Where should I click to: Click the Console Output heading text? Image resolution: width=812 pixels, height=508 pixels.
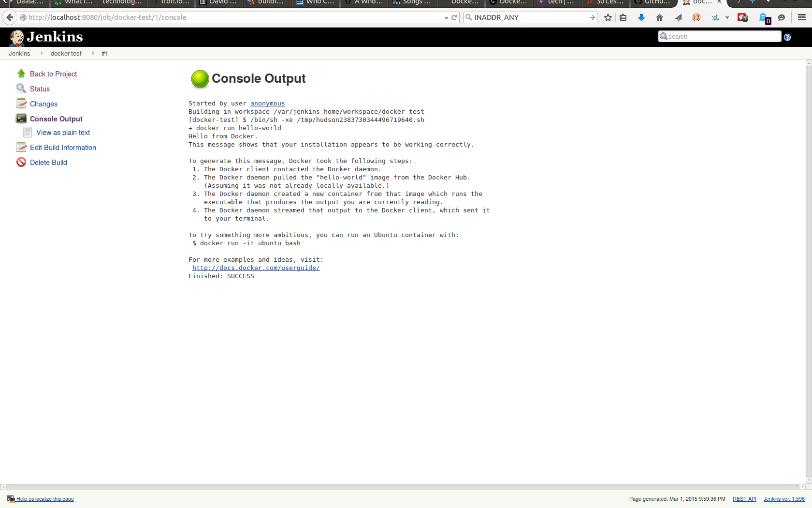(x=259, y=78)
